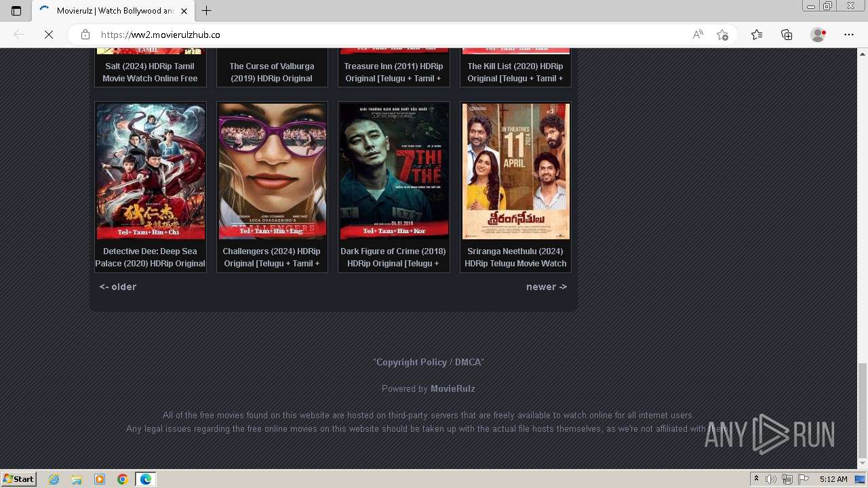
Task: Launch Internet Explorer from taskbar
Action: pyautogui.click(x=54, y=479)
